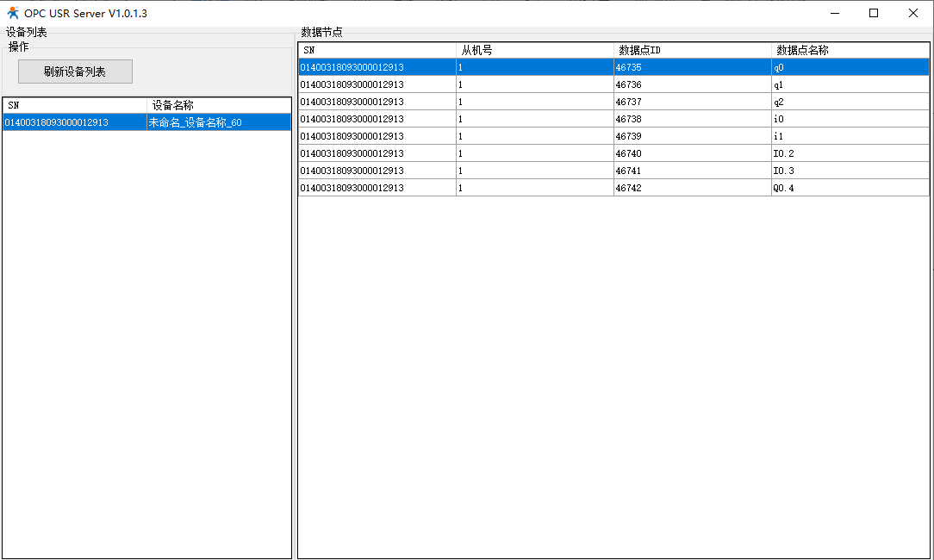
Task: Click the 设备名称 column header
Action: point(219,105)
